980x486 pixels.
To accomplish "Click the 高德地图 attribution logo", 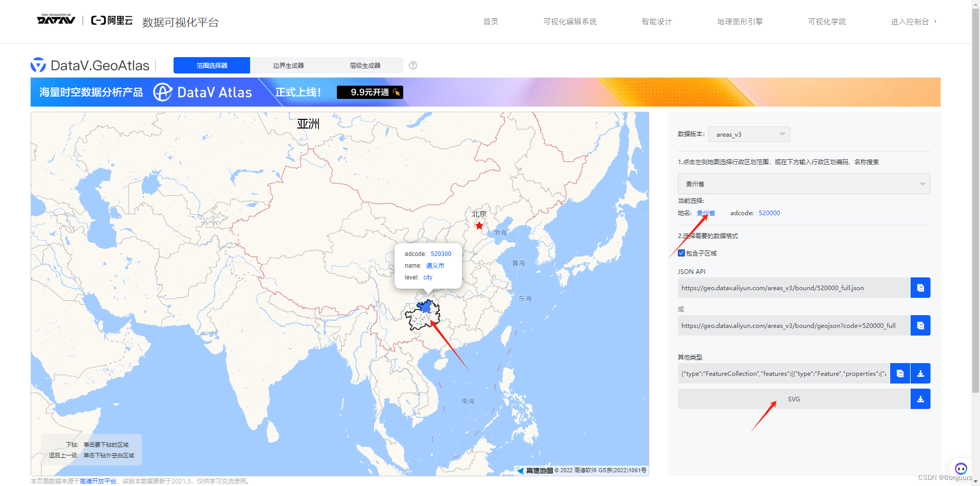I will click(535, 470).
